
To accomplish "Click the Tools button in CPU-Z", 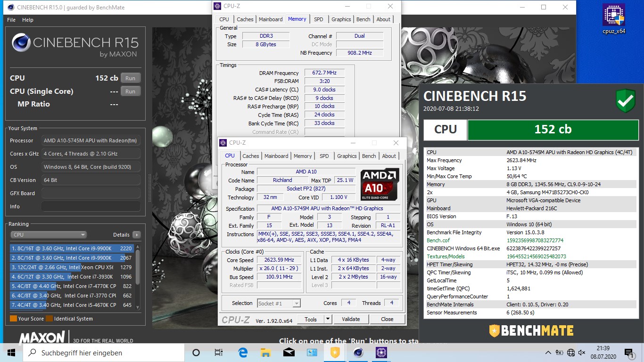I will coord(311,319).
